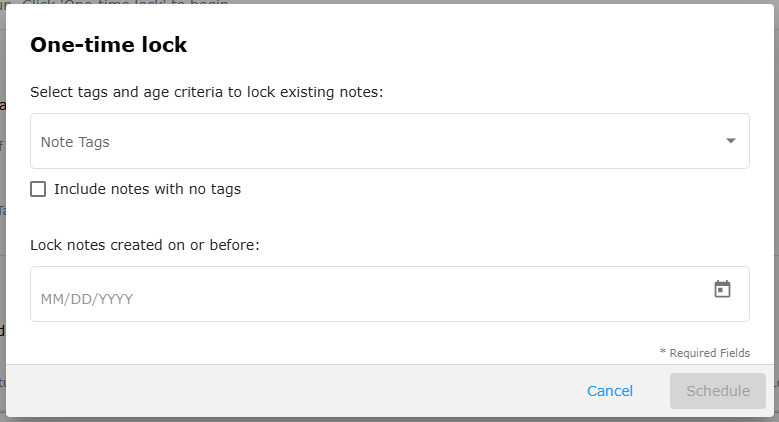
Task: Click the dimmed strip below the dialog
Action: click(390, 420)
